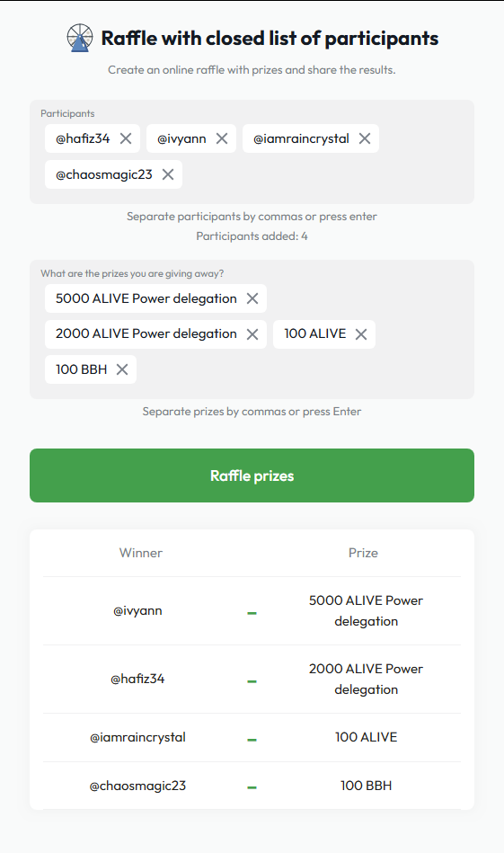Click the Raffle prizes button
Screen dimensions: 504x853
[x=252, y=475]
